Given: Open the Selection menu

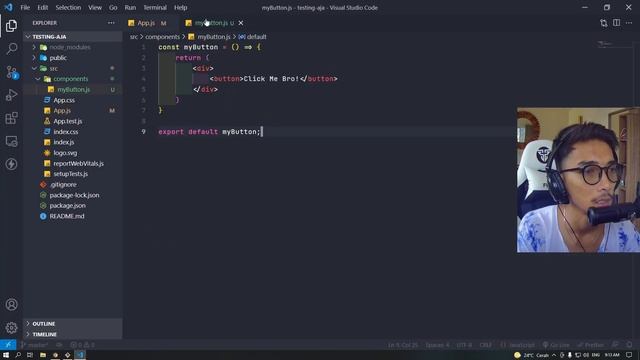Looking at the screenshot, I should [x=68, y=7].
